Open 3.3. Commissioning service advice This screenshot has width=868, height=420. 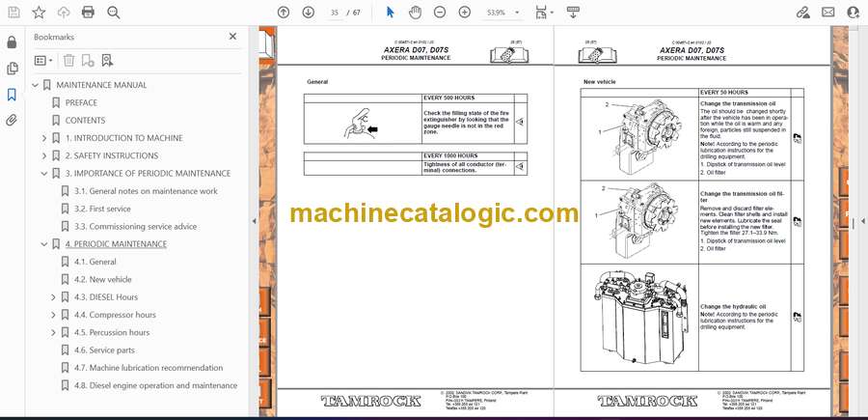pos(136,227)
